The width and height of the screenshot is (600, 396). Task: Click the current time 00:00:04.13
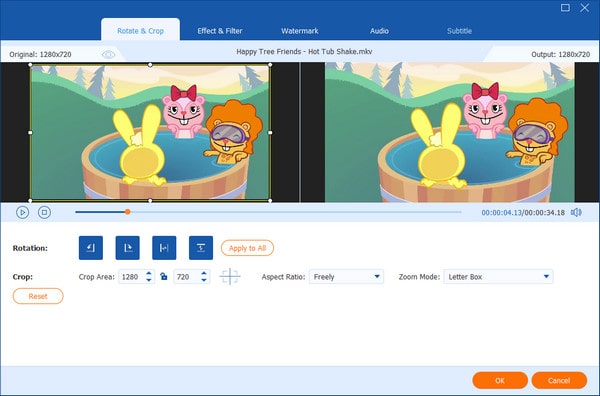click(501, 213)
